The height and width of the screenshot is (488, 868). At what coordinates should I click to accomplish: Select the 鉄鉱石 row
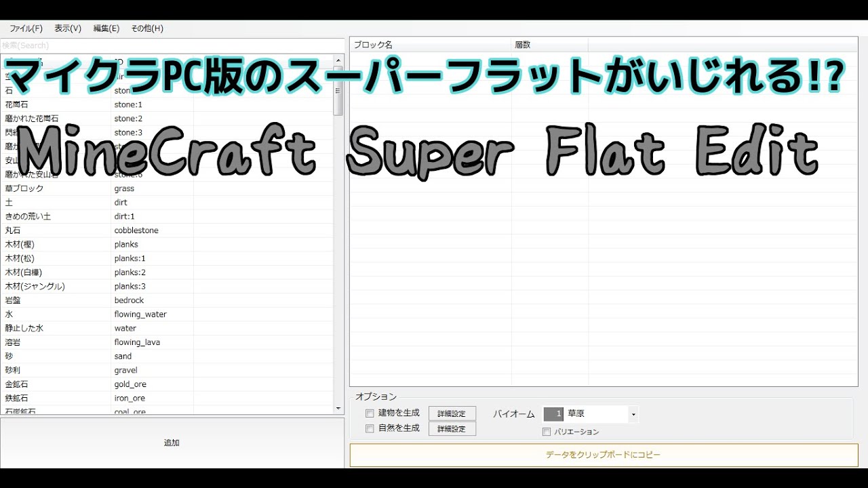[167, 398]
